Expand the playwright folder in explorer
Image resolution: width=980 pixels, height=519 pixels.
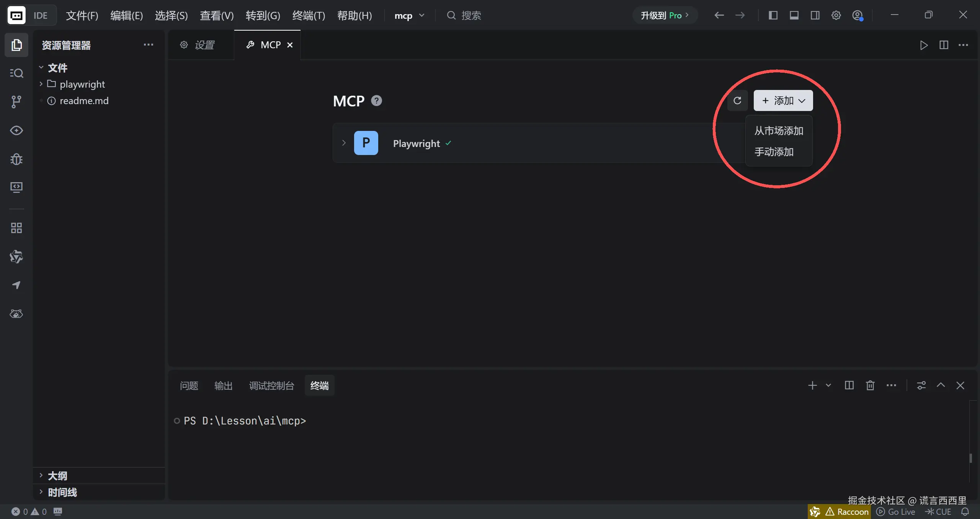tap(82, 84)
